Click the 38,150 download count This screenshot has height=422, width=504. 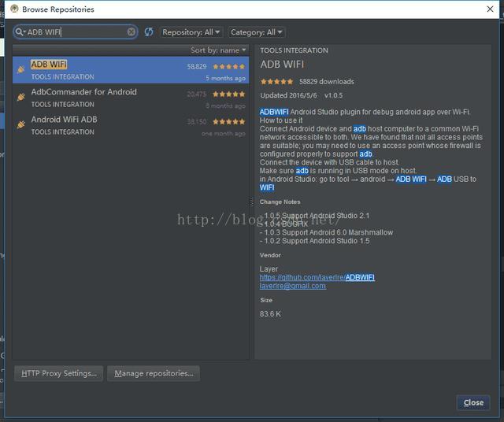(196, 122)
